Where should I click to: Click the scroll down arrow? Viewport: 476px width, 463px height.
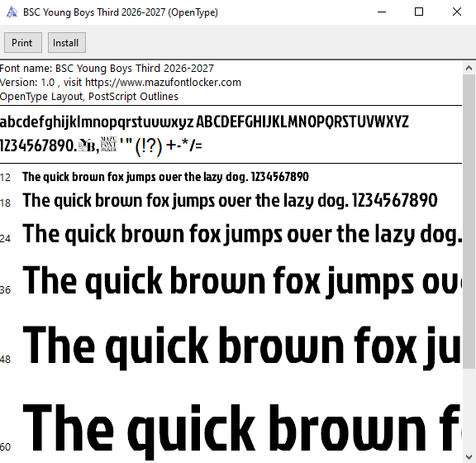469,456
